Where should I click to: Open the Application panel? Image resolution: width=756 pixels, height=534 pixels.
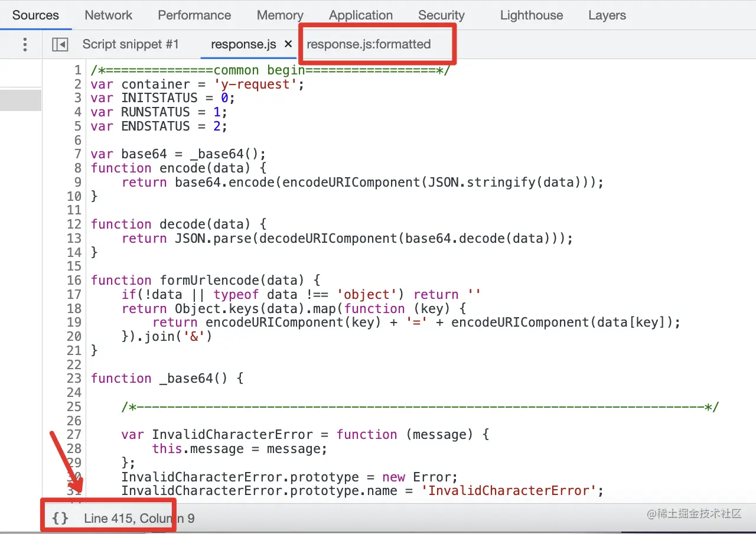point(361,15)
